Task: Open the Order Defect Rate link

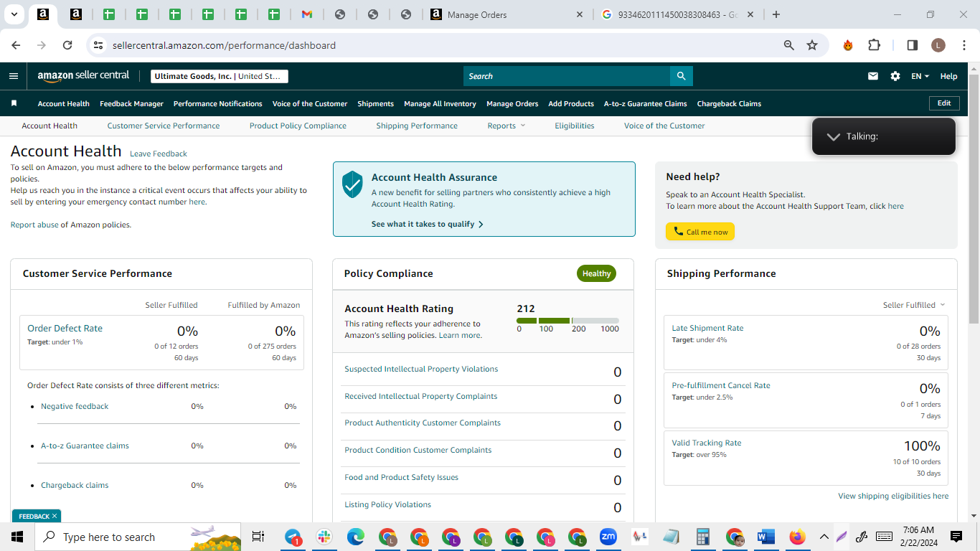Action: tap(65, 328)
